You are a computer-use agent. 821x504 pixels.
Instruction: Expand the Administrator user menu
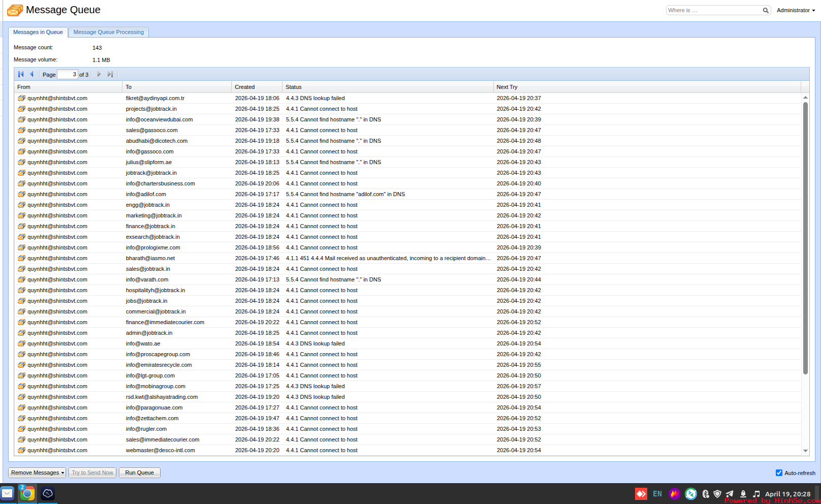795,10
